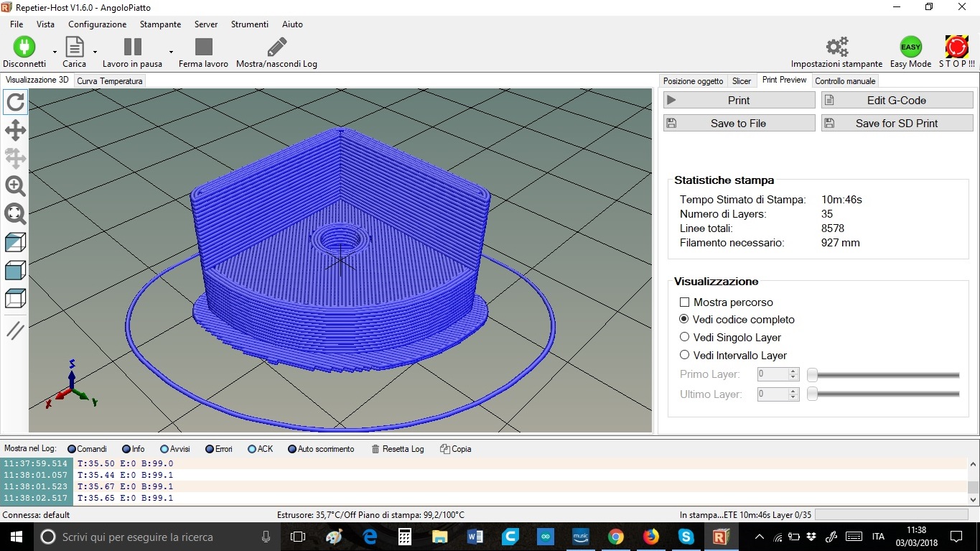Select Vedi Singolo Layer radio option

tap(685, 337)
